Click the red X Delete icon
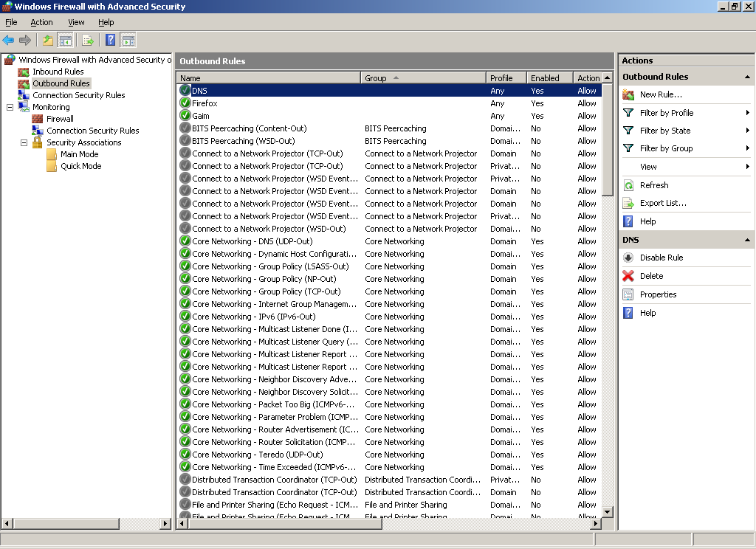Screen dimensions: 756x549 628,276
